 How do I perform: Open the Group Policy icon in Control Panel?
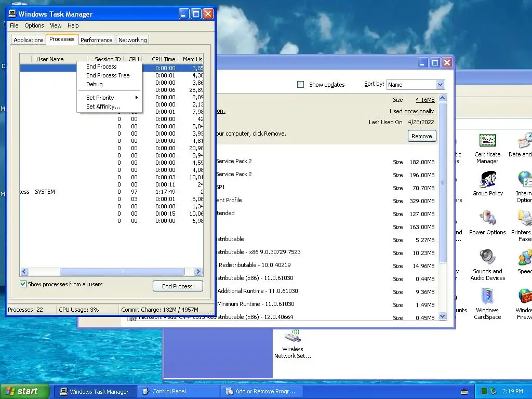(487, 183)
